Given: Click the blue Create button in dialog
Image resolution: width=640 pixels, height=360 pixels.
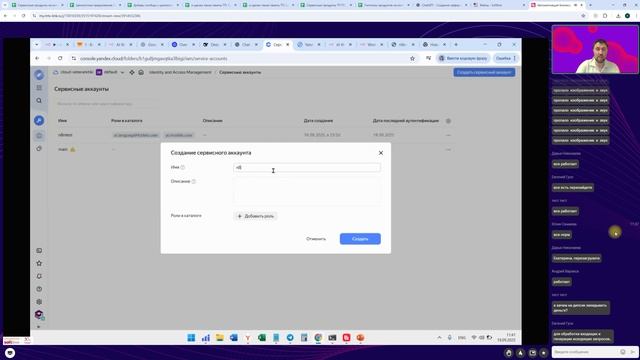Looking at the screenshot, I should [x=360, y=239].
